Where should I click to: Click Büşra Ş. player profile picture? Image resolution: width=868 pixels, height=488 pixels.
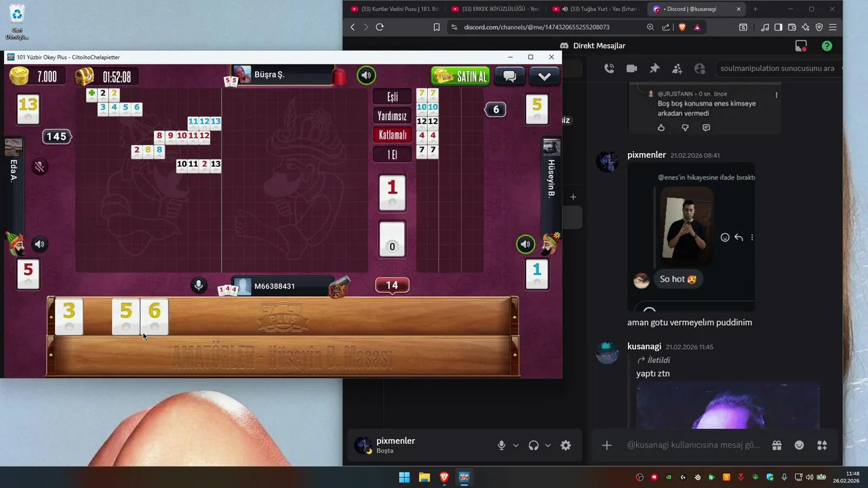pos(242,75)
